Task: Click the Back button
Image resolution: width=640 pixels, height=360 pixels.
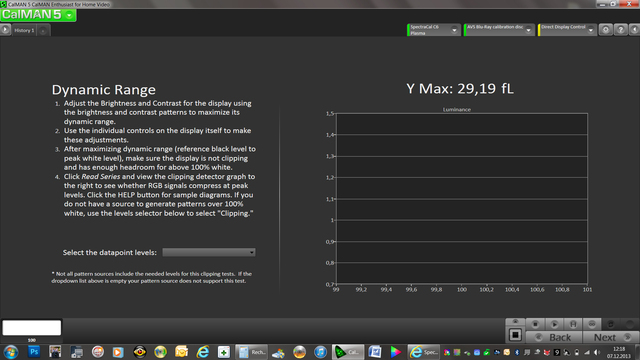Action: pos(553,337)
